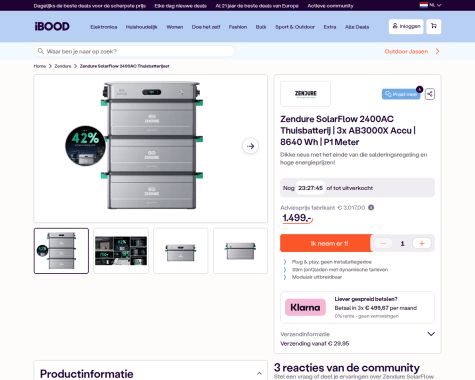475x380 pixels.
Task: Go to Zendure breadcrumb
Action: (x=63, y=66)
